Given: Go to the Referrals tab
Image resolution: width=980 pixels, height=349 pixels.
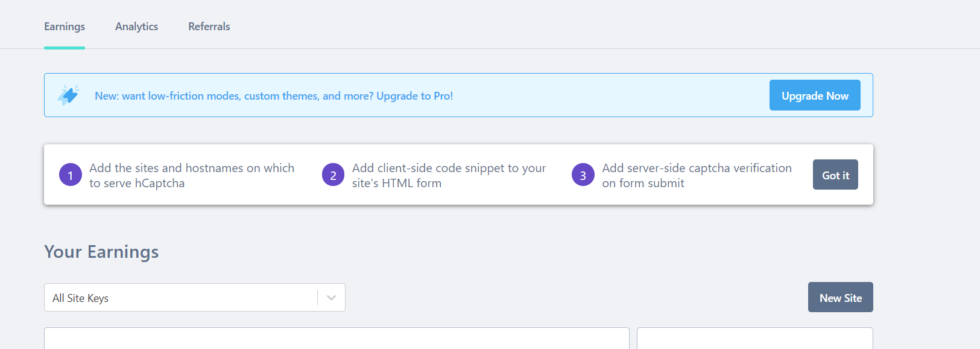Looking at the screenshot, I should (x=209, y=27).
